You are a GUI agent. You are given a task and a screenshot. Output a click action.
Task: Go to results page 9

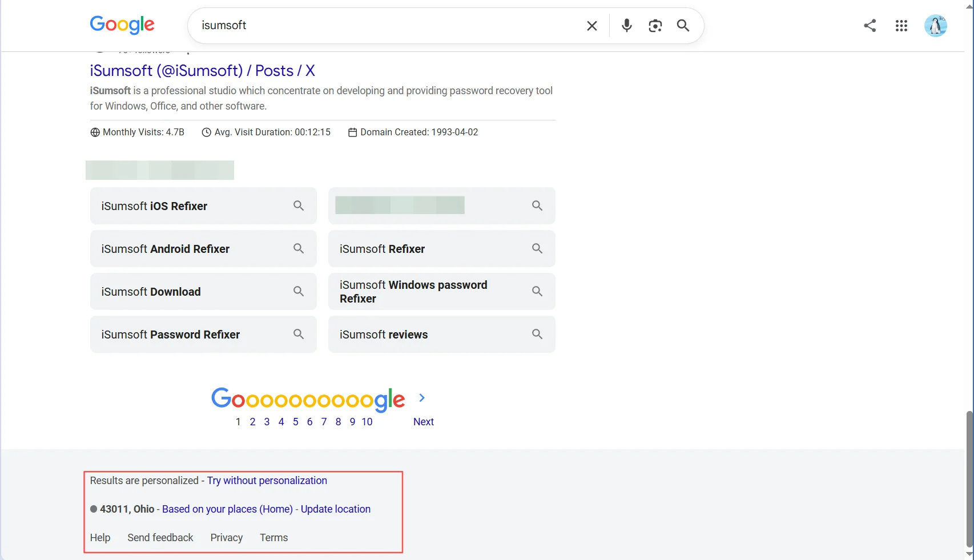(x=352, y=422)
